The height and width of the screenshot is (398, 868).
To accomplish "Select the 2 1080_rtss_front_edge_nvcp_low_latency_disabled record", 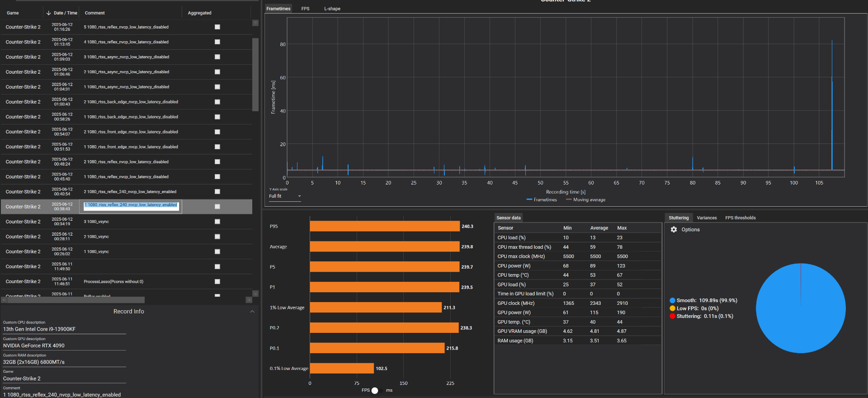I will [127, 132].
